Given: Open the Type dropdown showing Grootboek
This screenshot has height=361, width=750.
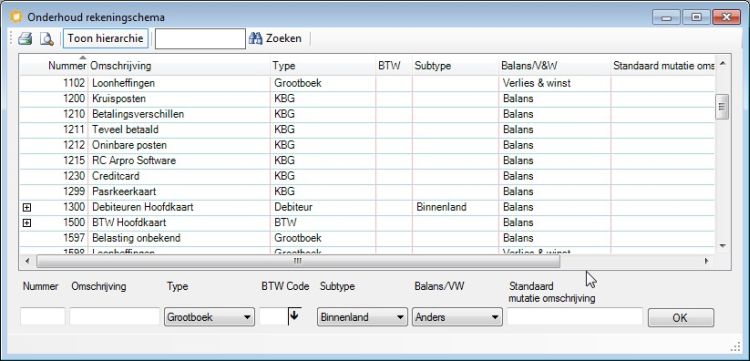Looking at the screenshot, I should click(209, 317).
